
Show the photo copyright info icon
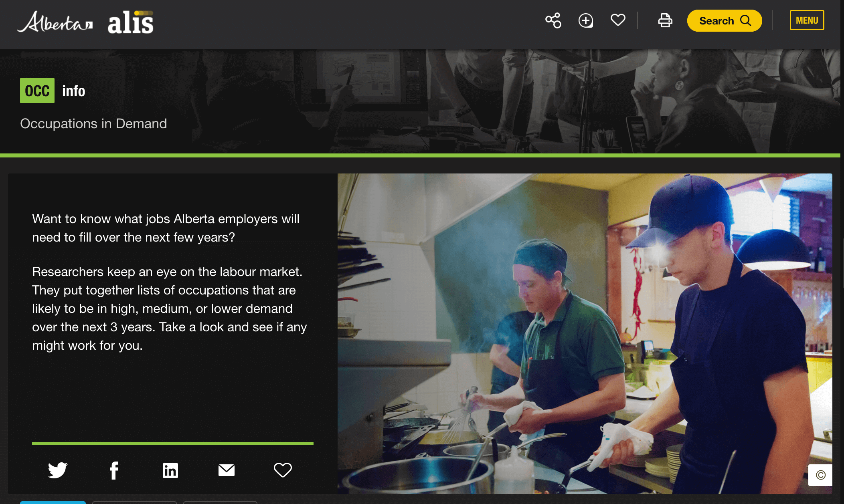point(820,475)
